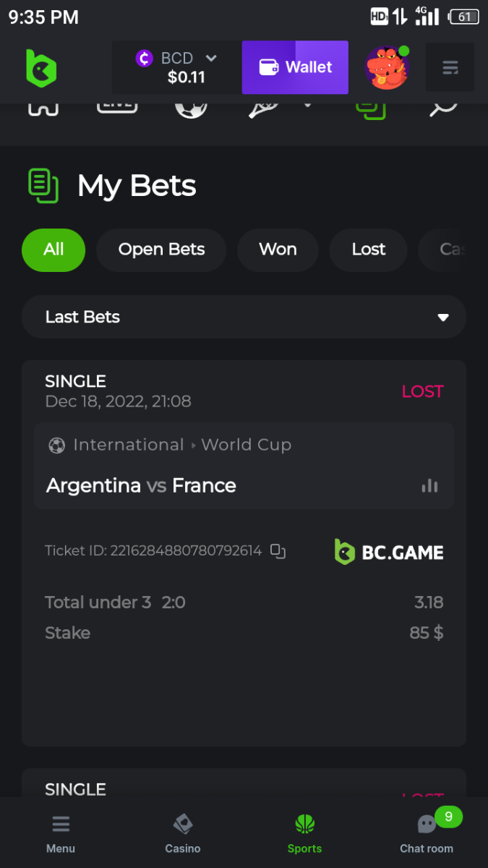Tap the Sports bottom navigation item

(304, 833)
